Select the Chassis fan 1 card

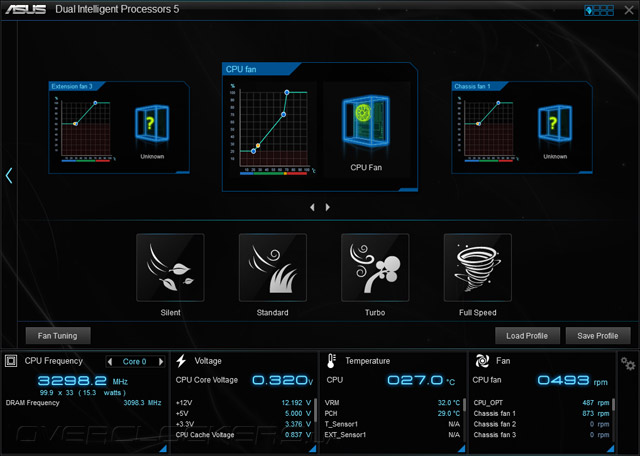click(x=522, y=127)
